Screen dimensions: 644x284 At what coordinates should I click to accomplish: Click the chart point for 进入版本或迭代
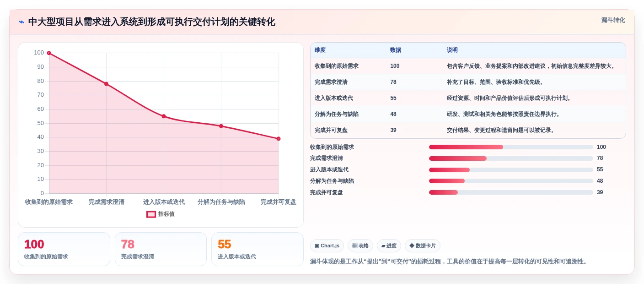click(x=164, y=116)
